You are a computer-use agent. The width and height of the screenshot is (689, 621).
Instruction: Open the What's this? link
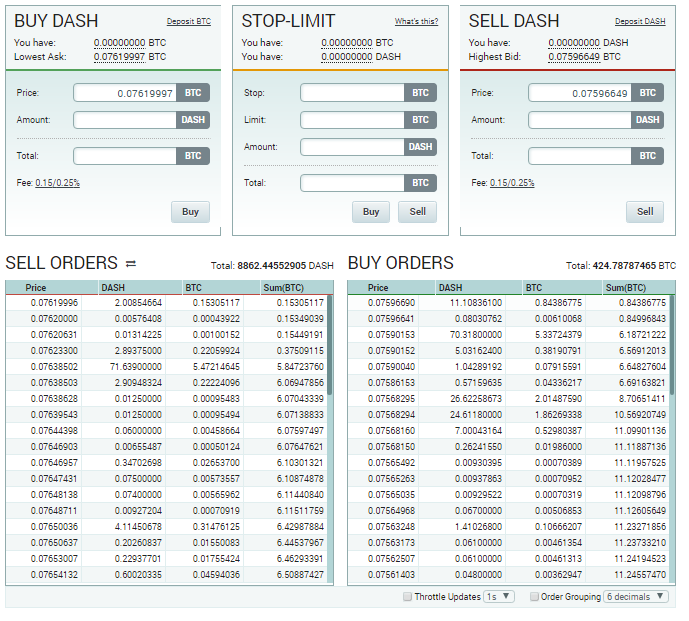(x=416, y=21)
